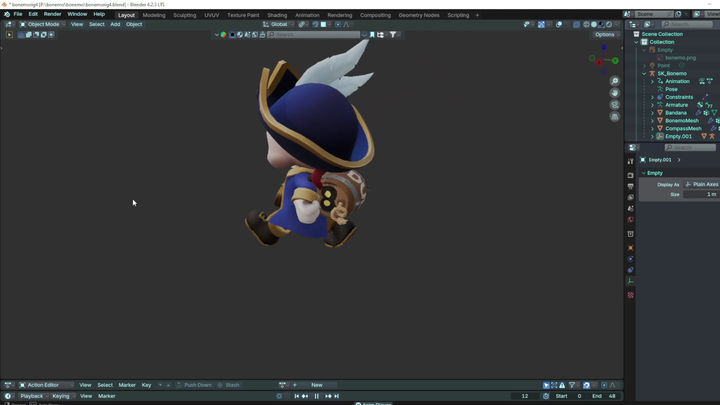The image size is (720, 405).
Task: Switch perspective/orthographic grid icon
Action: click(x=615, y=117)
